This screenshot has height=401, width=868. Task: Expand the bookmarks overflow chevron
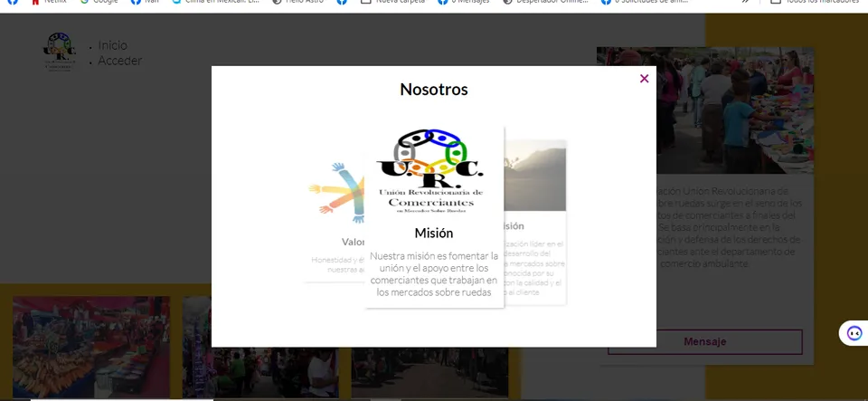pyautogui.click(x=746, y=2)
